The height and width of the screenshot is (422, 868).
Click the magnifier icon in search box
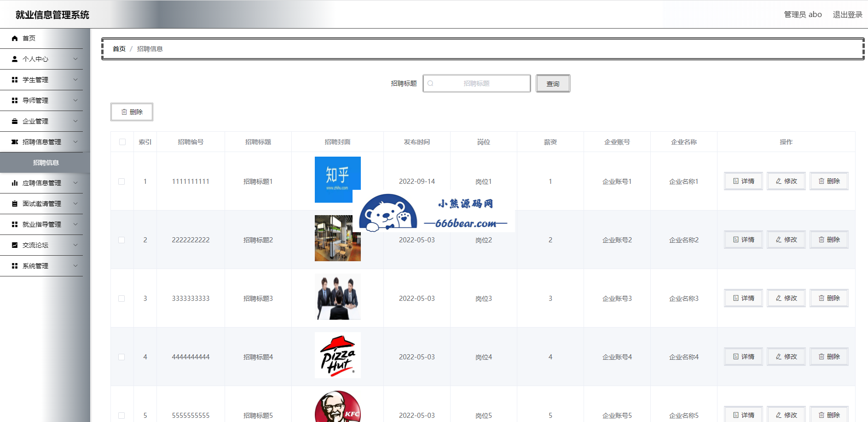pos(430,83)
